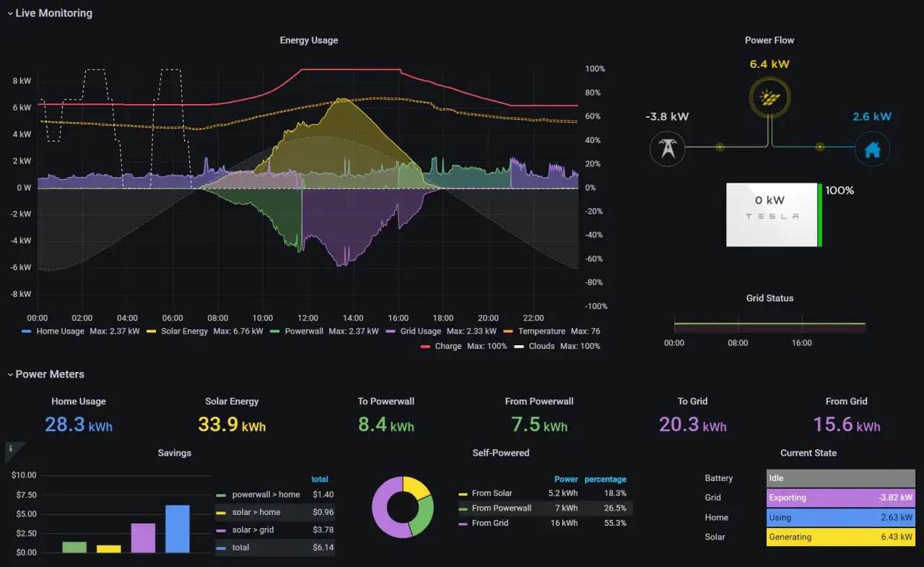The image size is (924, 567).
Task: Click the blue total bar in Savings chart
Action: [x=178, y=529]
